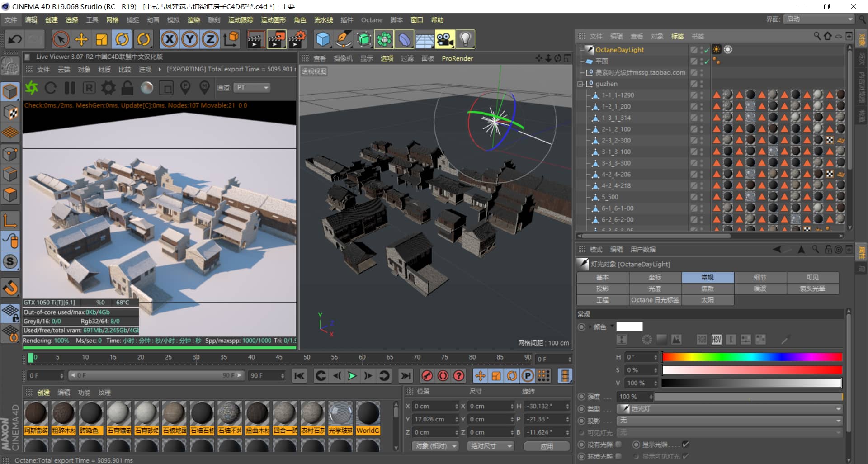Send scene in Live Viewer
Image resolution: width=868 pixels, height=464 pixels.
32,87
